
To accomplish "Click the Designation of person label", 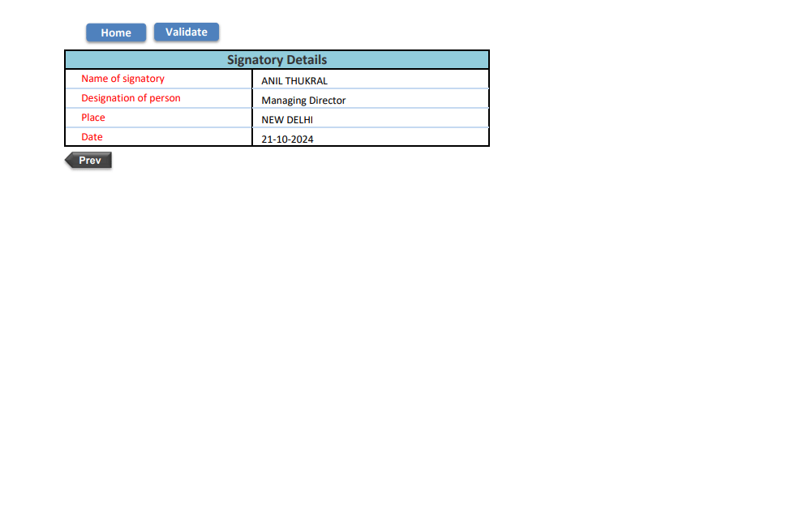I will pyautogui.click(x=131, y=97).
